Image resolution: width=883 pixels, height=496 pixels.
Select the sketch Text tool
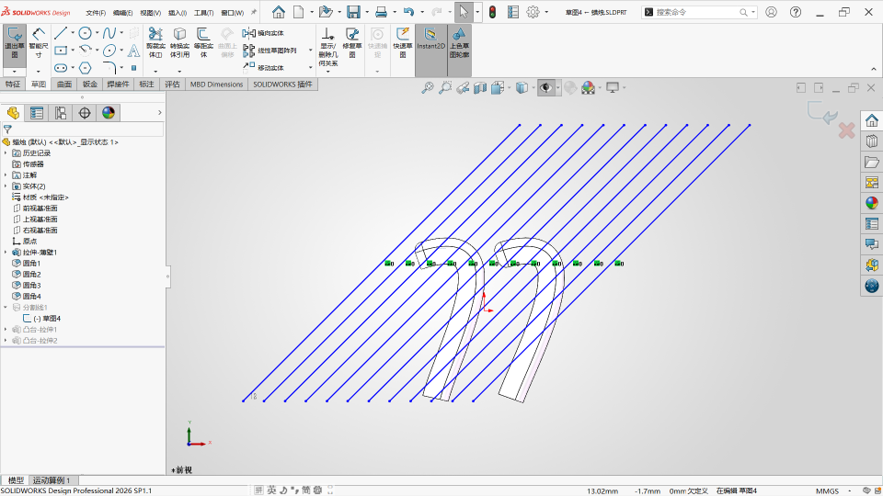pos(133,51)
